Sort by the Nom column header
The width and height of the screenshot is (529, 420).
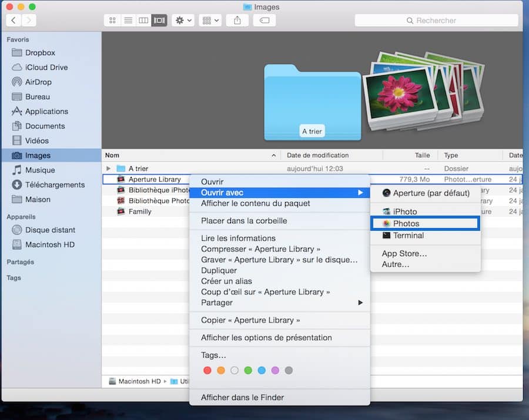[191, 156]
